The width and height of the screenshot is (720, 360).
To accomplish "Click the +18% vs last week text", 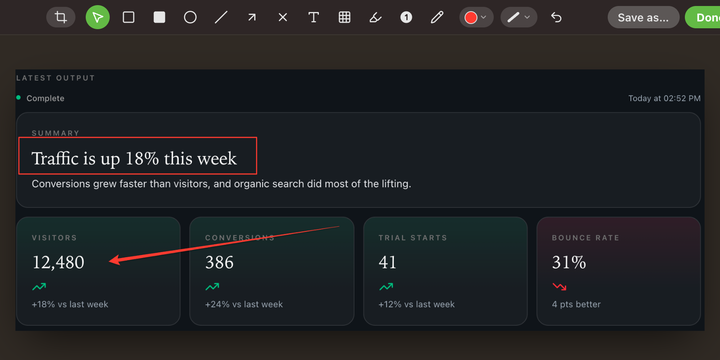I will (70, 304).
